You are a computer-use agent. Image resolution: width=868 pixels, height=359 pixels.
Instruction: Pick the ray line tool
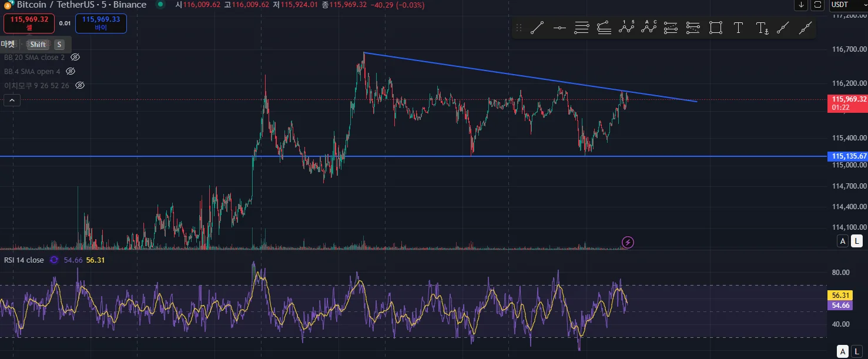click(x=783, y=28)
